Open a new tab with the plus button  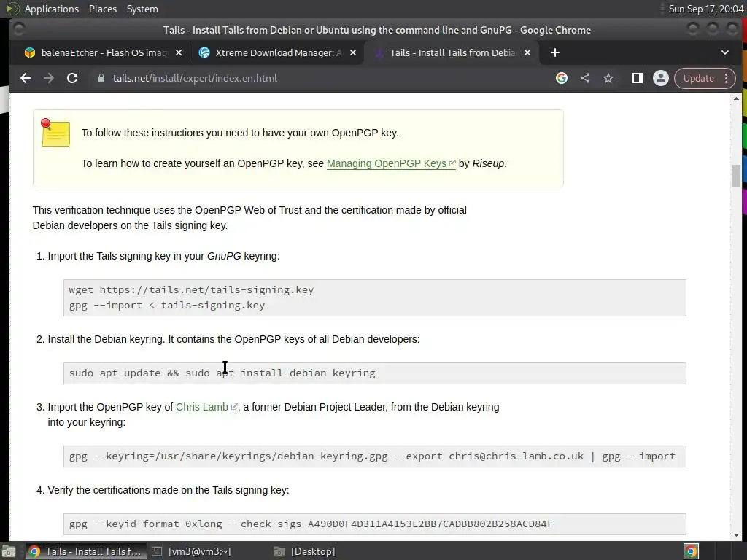click(555, 52)
